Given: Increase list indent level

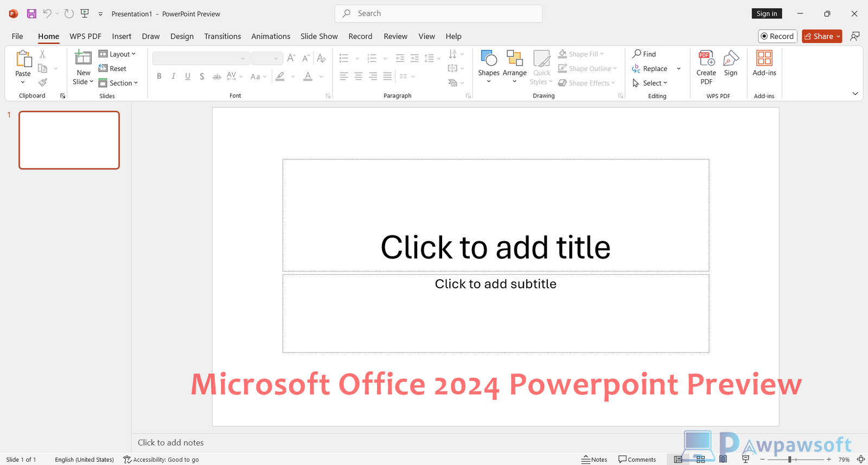Looking at the screenshot, I should (414, 58).
